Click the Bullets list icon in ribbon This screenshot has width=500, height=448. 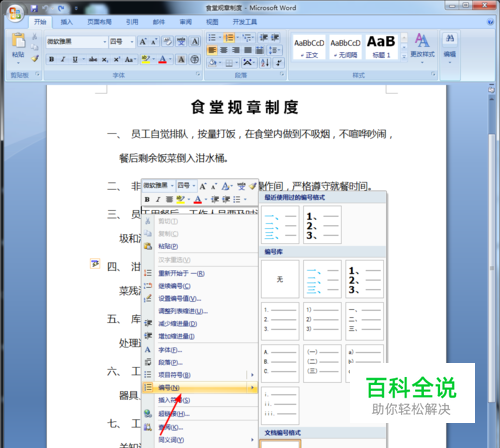pos(212,37)
